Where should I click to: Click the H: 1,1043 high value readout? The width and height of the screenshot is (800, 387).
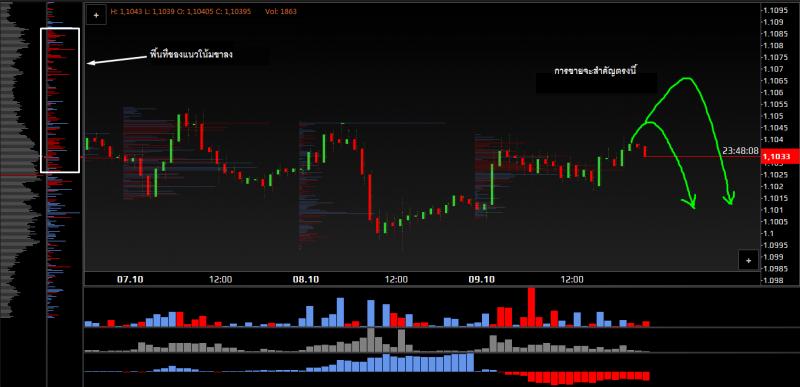click(x=128, y=11)
